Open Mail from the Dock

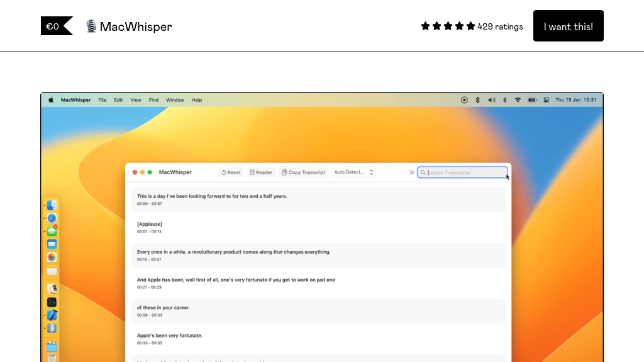(x=52, y=244)
